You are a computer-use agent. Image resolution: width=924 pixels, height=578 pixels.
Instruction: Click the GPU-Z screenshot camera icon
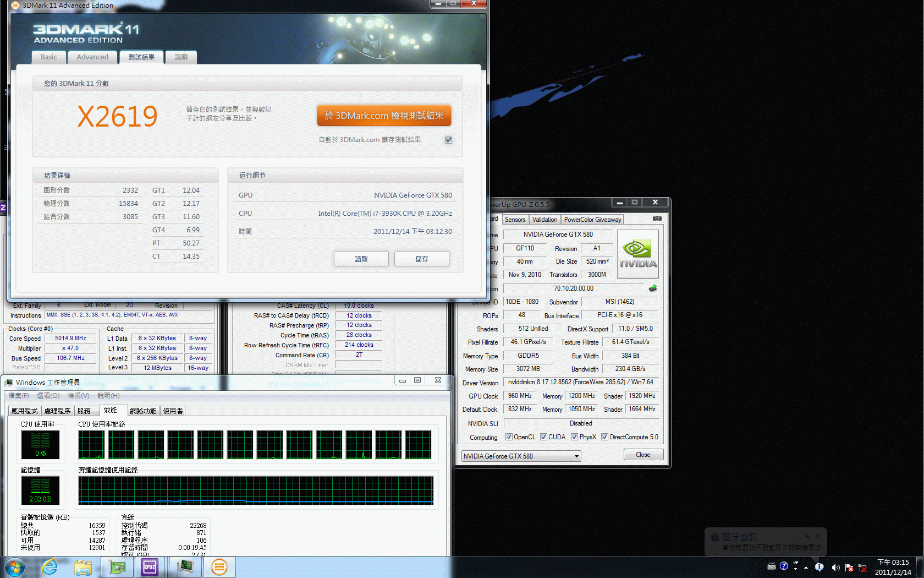click(657, 219)
